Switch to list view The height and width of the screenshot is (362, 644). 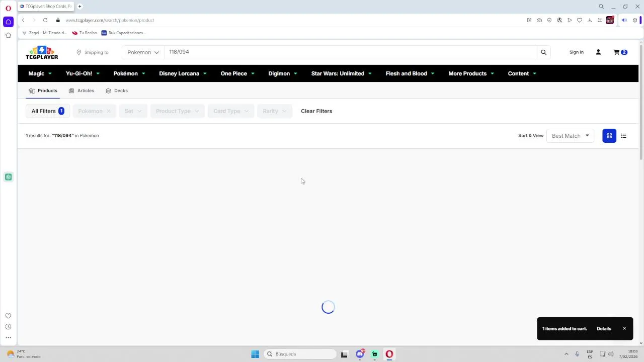623,136
